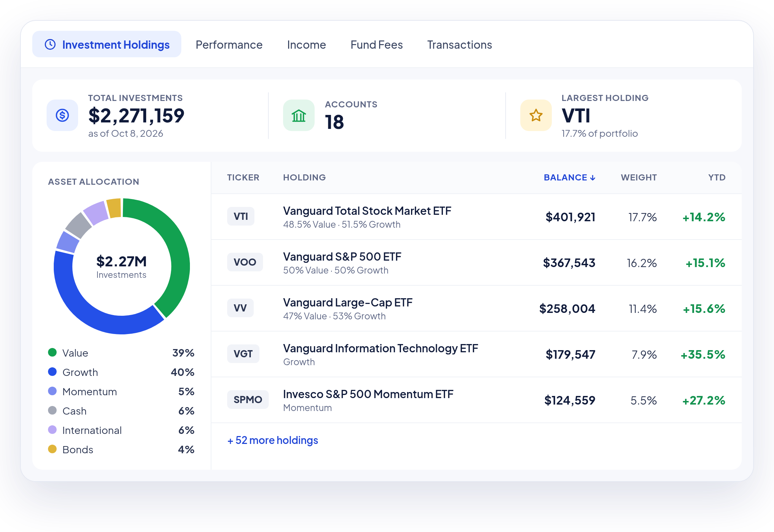Click the dollar-sign Total Investments icon
The width and height of the screenshot is (774, 532).
pyautogui.click(x=62, y=115)
